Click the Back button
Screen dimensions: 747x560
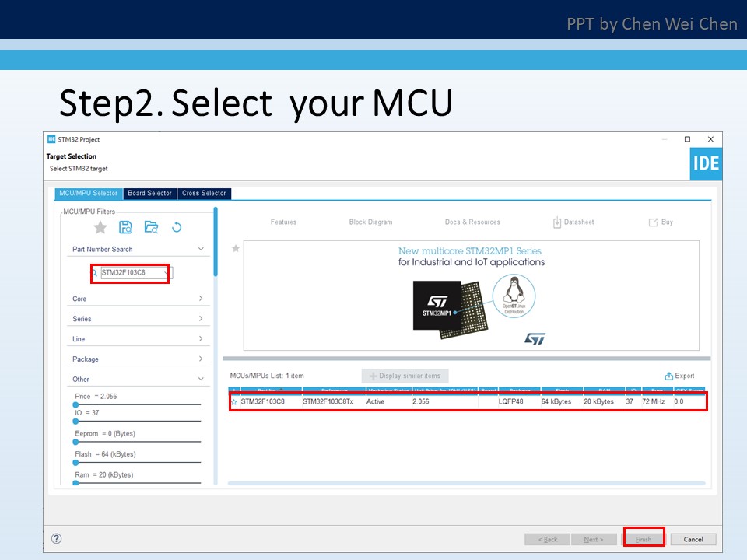pos(547,539)
